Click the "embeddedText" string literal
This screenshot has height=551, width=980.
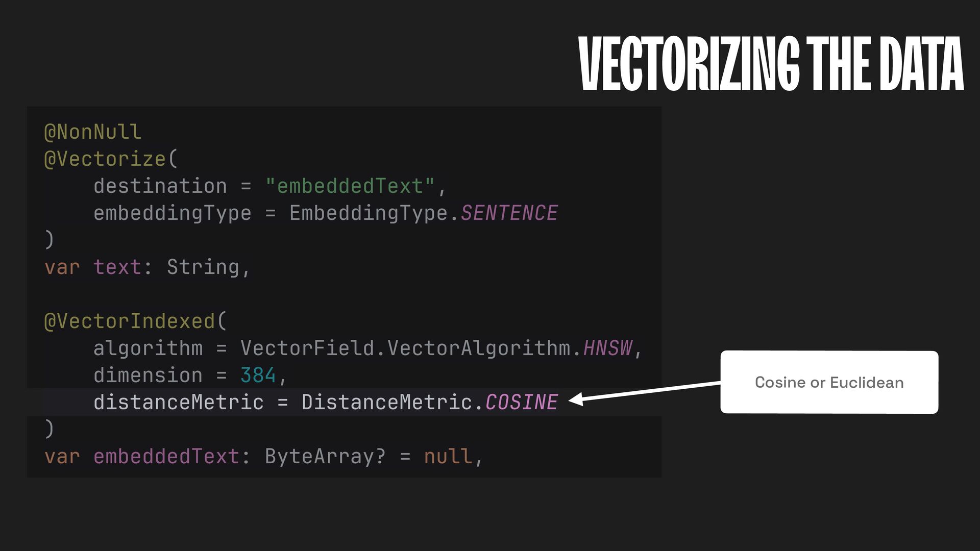pyautogui.click(x=350, y=186)
